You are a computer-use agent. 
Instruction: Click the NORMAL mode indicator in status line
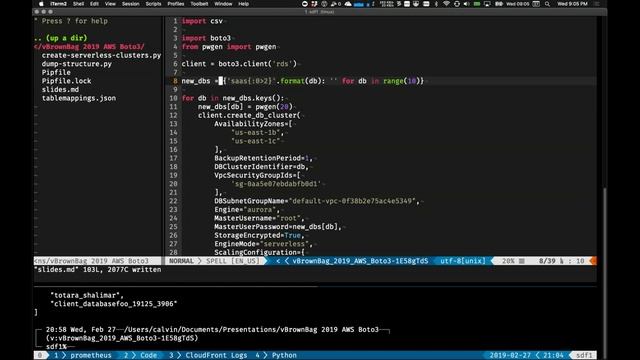tap(181, 261)
